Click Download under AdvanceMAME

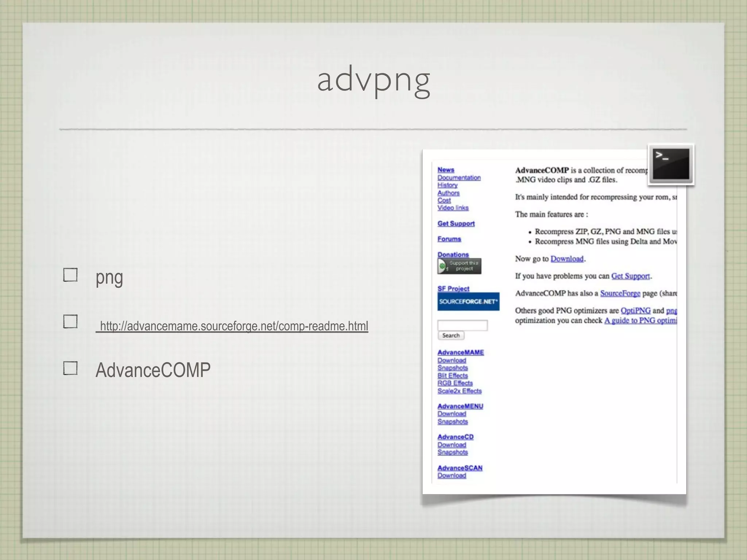coord(452,360)
